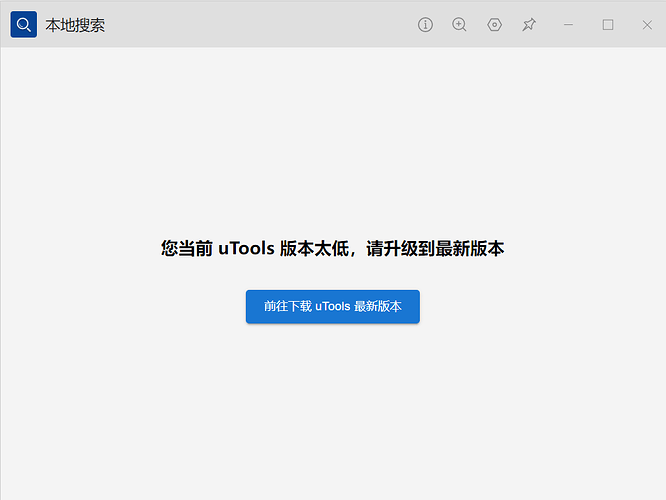
Task: Click the 本地搜索 title text
Action: [75, 25]
